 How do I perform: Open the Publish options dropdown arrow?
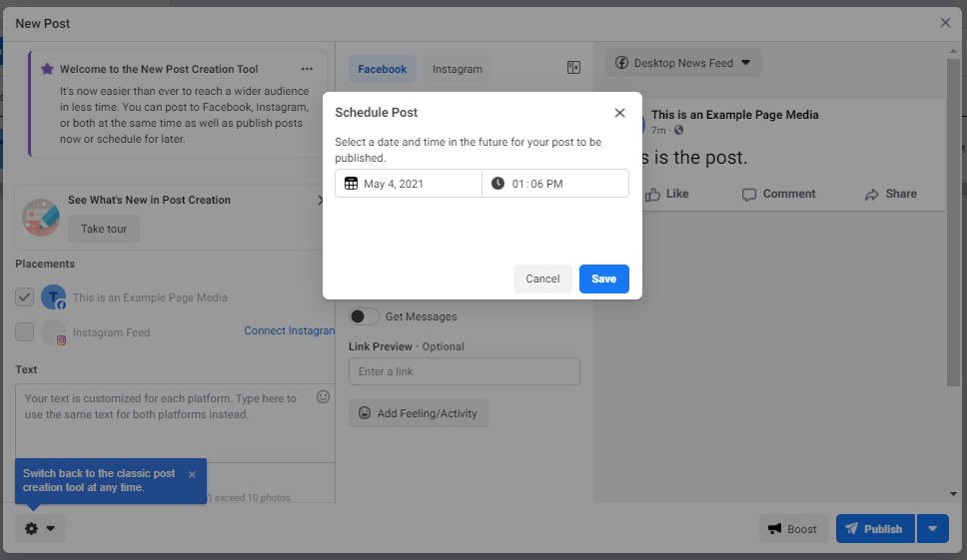pyautogui.click(x=932, y=529)
